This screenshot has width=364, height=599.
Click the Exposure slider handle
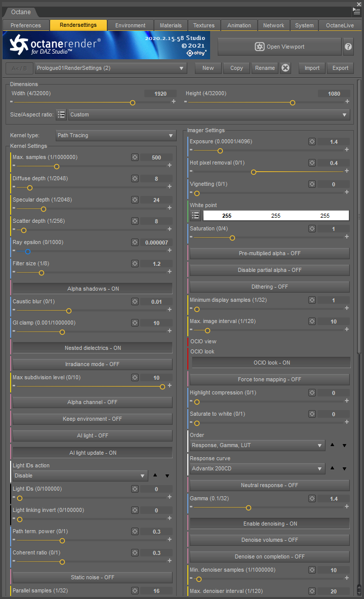(x=220, y=151)
